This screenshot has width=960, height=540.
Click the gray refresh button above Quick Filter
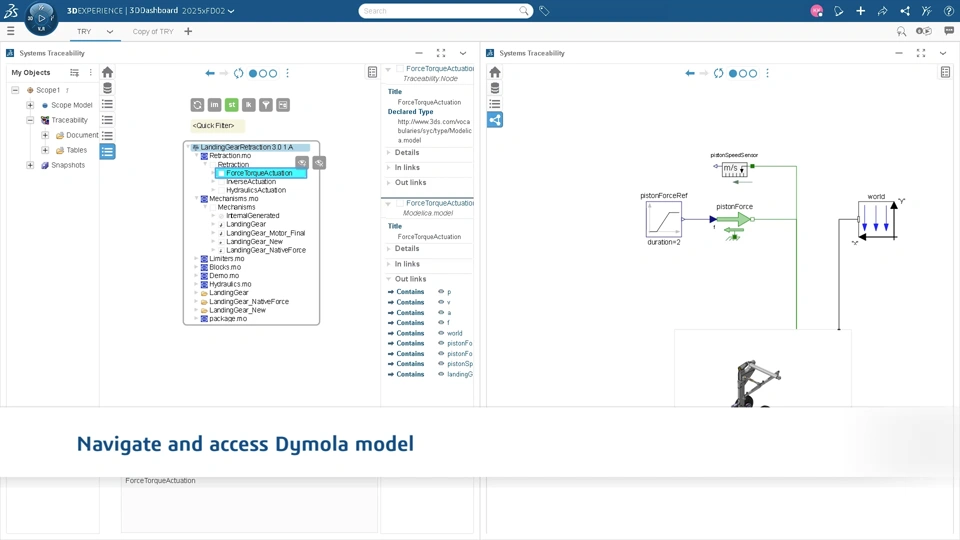click(197, 105)
